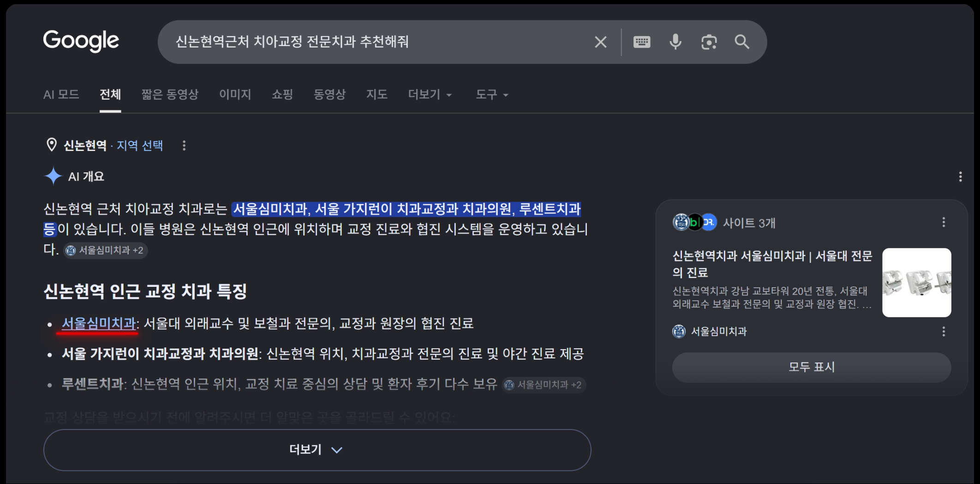980x484 pixels.
Task: Open 서울심미치과 +2 chip after 루센트치과 line
Action: click(544, 385)
